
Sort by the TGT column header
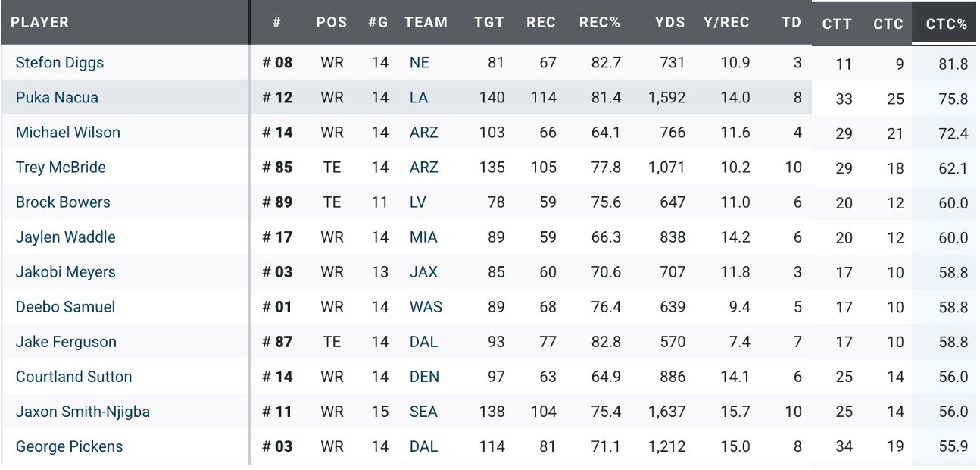(488, 23)
